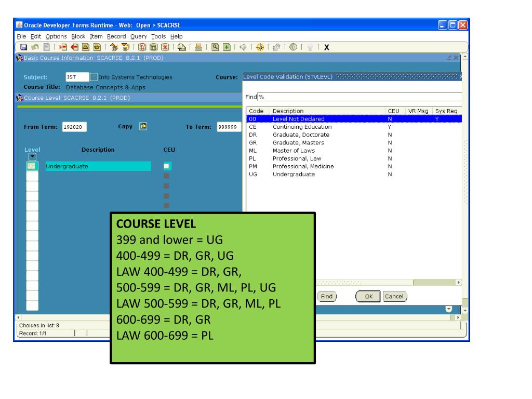Open the Subject lookup arrow beside IST
This screenshot has height=399, width=532.
94,77
